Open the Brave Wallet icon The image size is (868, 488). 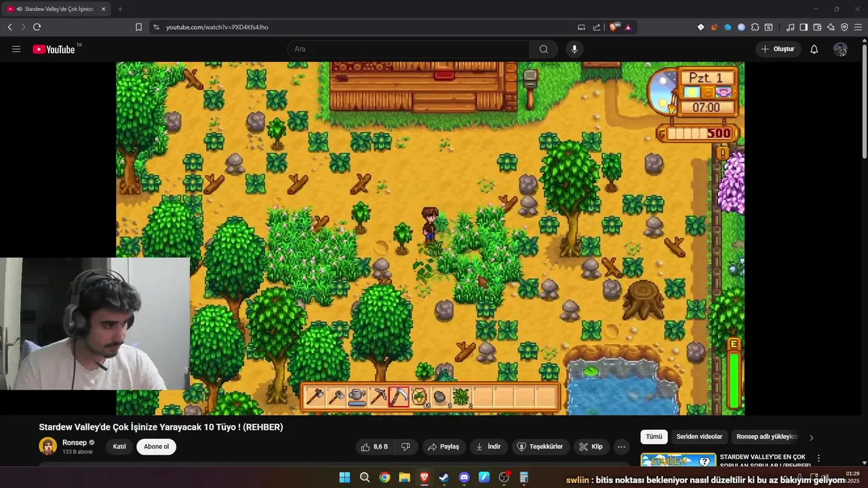pos(817,27)
